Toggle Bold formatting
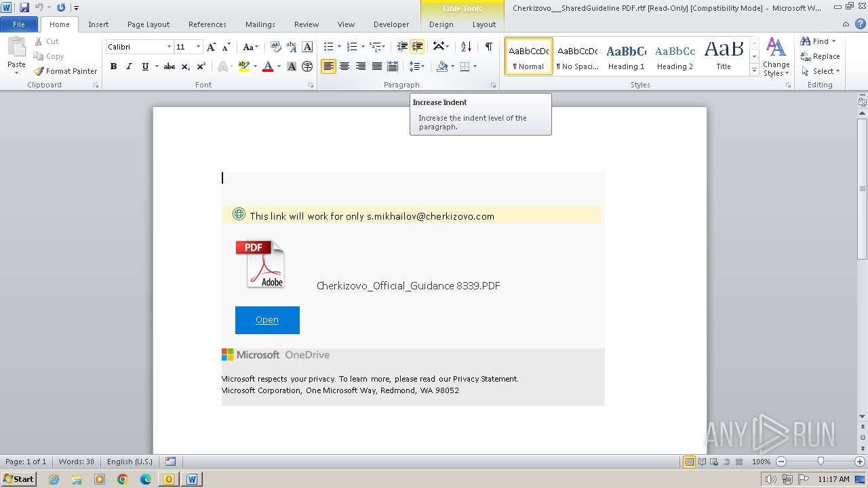The image size is (868, 488). click(x=113, y=66)
